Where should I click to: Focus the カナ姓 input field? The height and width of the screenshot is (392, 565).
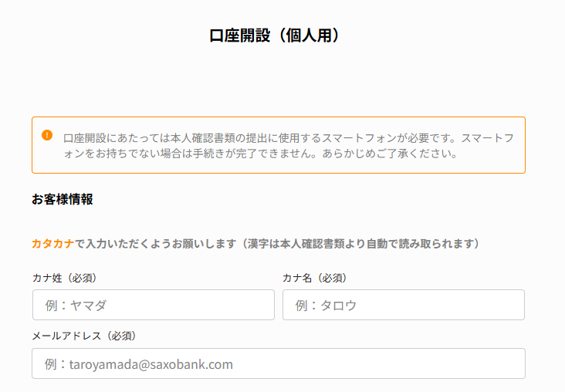[153, 305]
